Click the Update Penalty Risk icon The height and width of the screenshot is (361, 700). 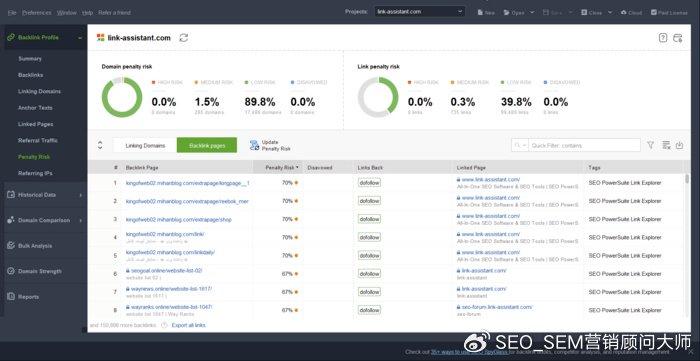[x=254, y=145]
